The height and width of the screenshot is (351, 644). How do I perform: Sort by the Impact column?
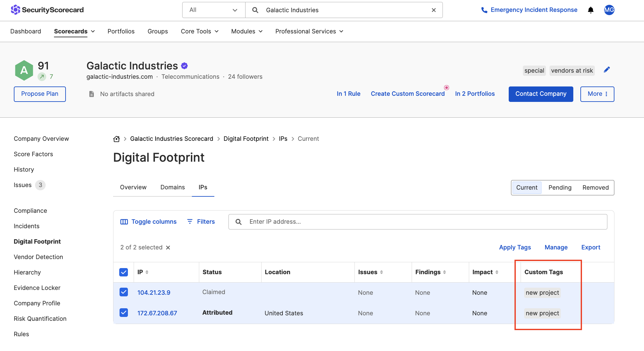point(497,272)
